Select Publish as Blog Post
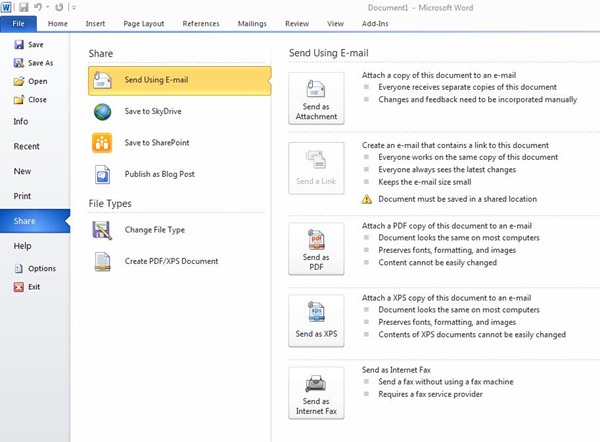The image size is (600, 442). (x=158, y=173)
